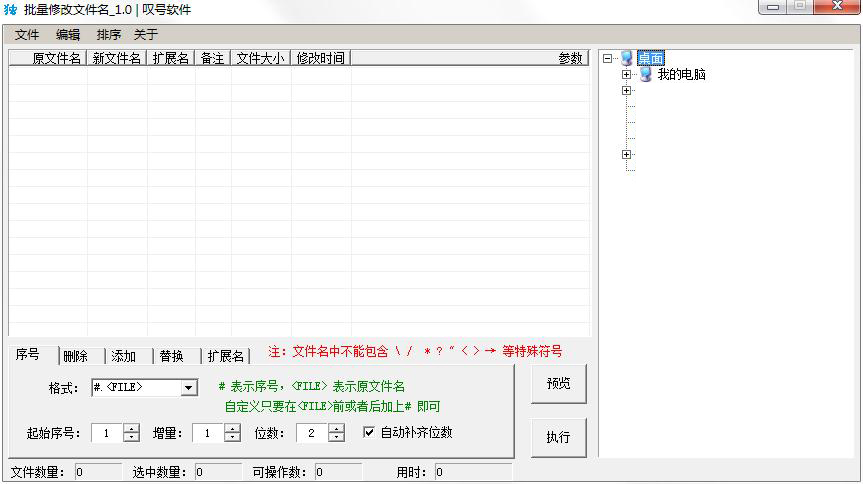Click the app icon in the title bar
863x484 pixels.
tap(10, 9)
